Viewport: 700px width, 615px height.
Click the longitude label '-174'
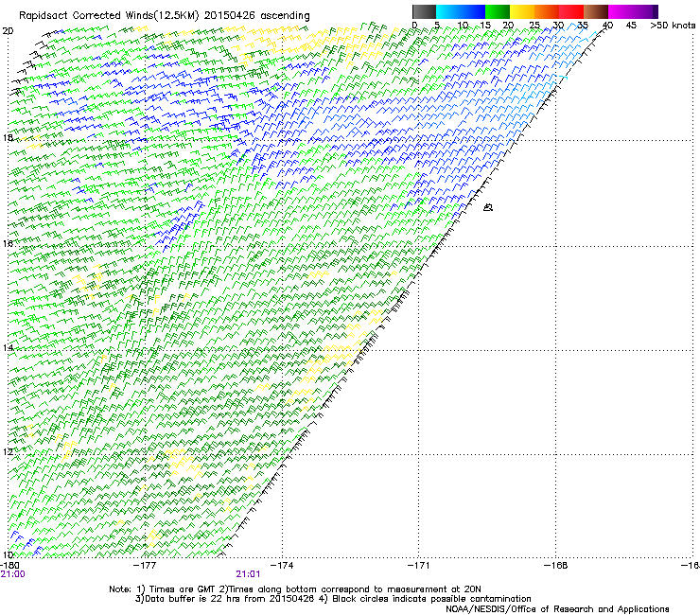[x=282, y=566]
